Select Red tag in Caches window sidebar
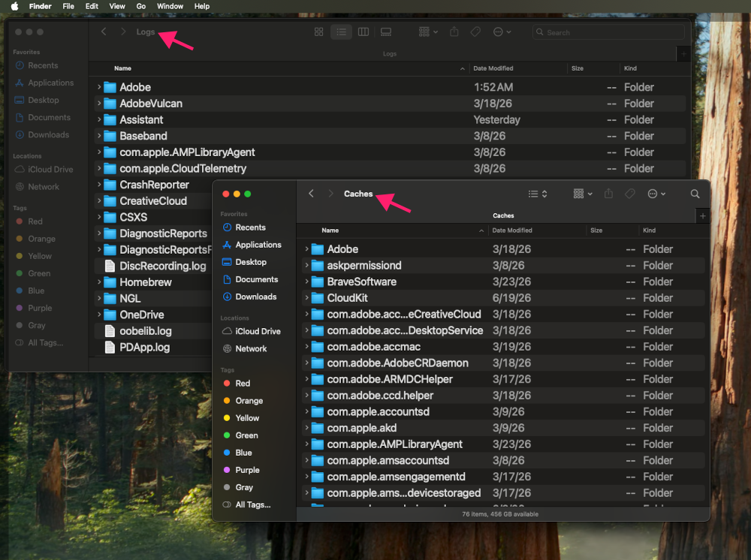The image size is (751, 560). (x=243, y=384)
